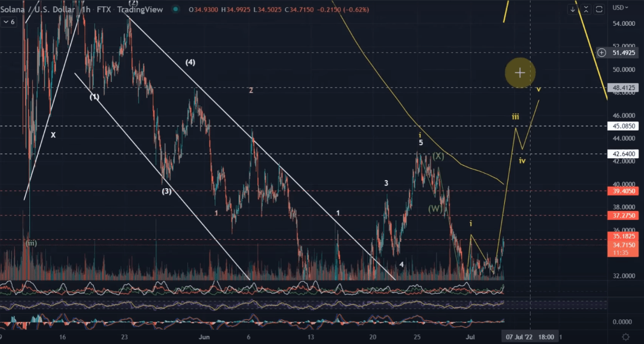Click the Jun label on the time axis
Viewport: 644px width, 344px height.
click(205, 336)
